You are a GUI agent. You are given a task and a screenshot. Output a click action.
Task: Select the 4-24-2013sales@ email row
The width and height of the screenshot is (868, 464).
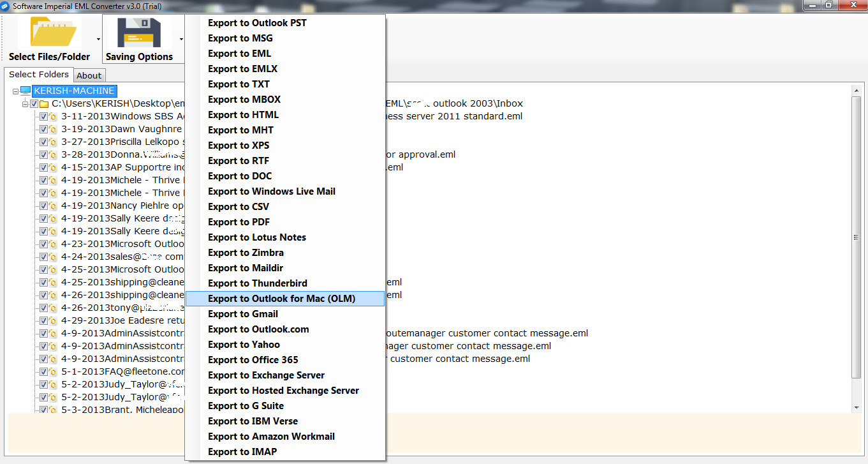tap(122, 257)
